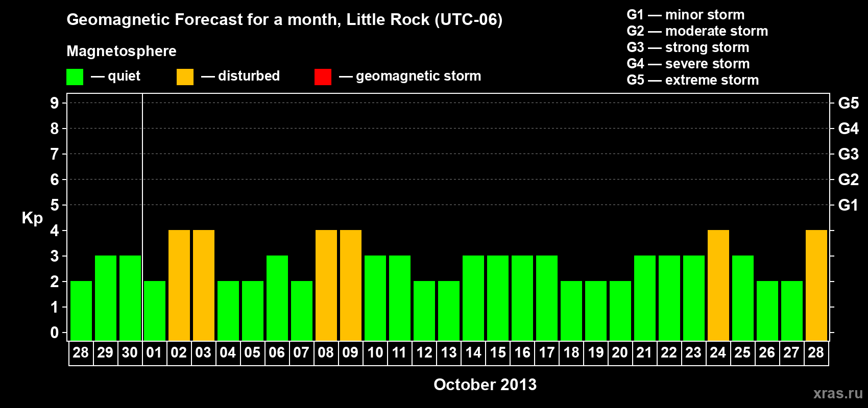Select the green bar for October 21
The image size is (868, 408).
pyautogui.click(x=645, y=298)
